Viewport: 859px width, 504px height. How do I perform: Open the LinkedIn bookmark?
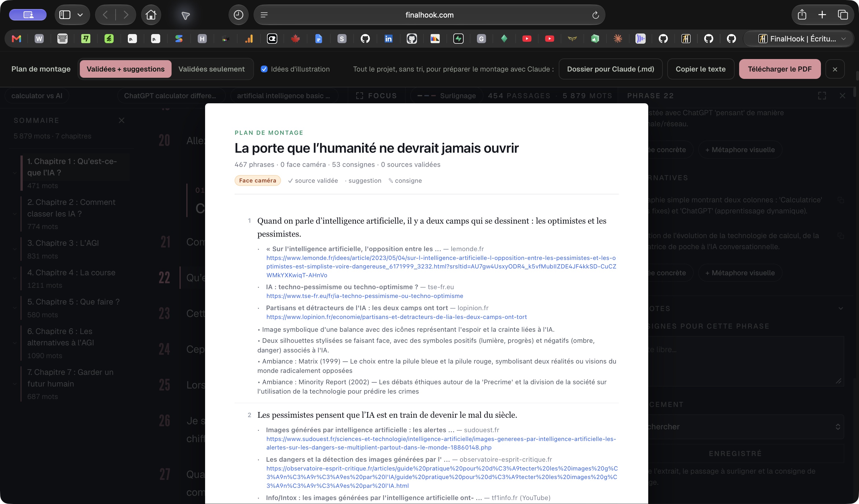(x=388, y=39)
